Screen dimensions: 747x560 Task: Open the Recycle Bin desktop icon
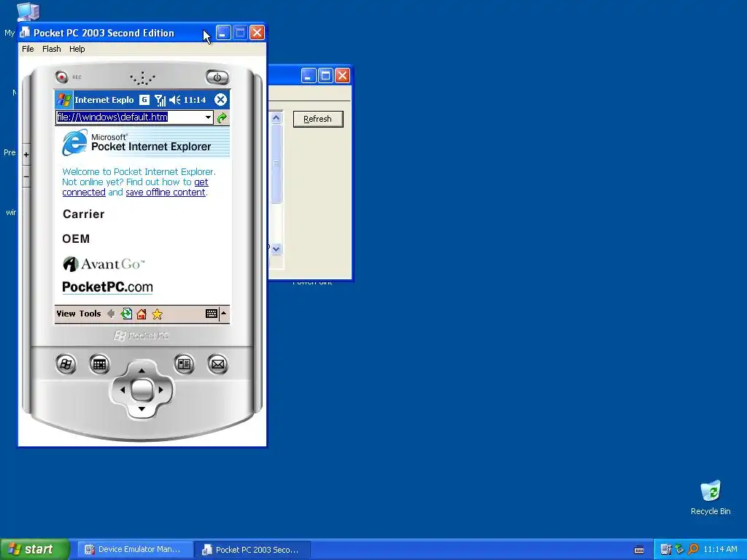pos(711,497)
